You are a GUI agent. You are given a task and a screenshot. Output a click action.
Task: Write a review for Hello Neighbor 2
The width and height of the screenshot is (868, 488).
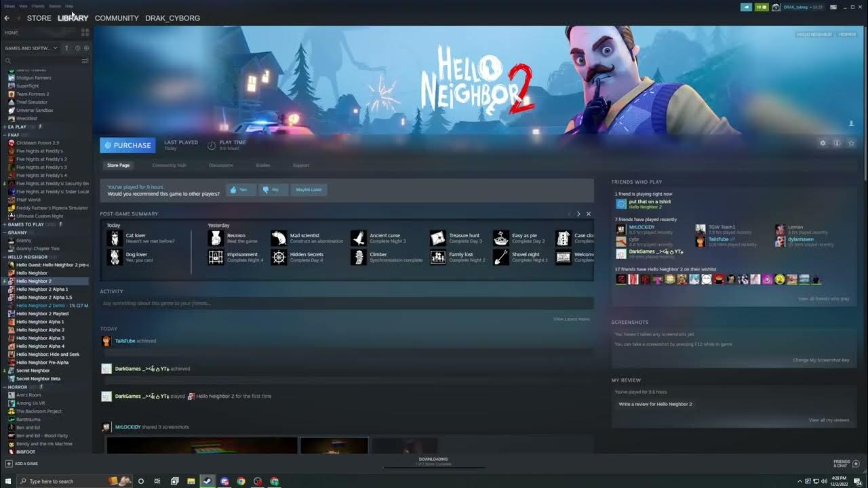[x=655, y=404]
